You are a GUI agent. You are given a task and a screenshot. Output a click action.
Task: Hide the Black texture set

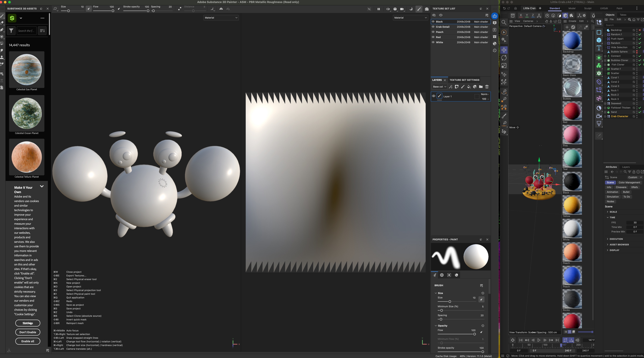click(433, 22)
